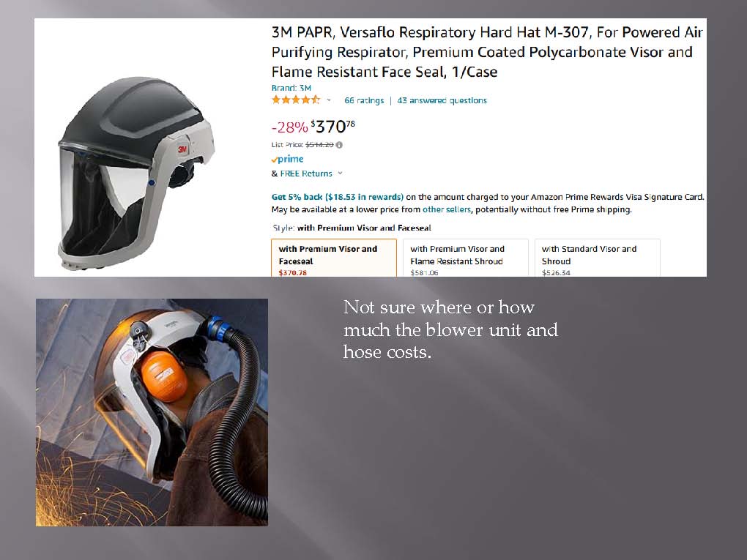747x560 pixels.
Task: Click the 3M logo on the helmet
Action: click(x=182, y=149)
